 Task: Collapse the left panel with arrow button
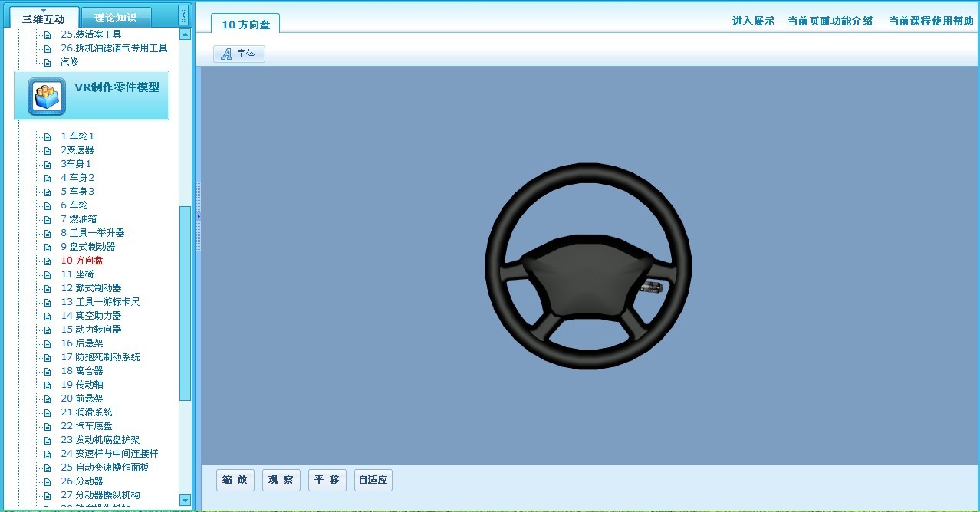pyautogui.click(x=183, y=15)
